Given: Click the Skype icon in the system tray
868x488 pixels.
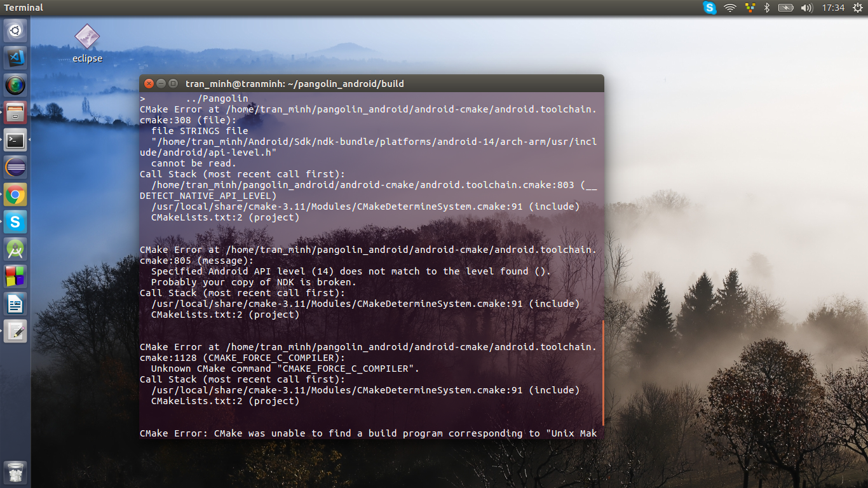Looking at the screenshot, I should coord(710,8).
